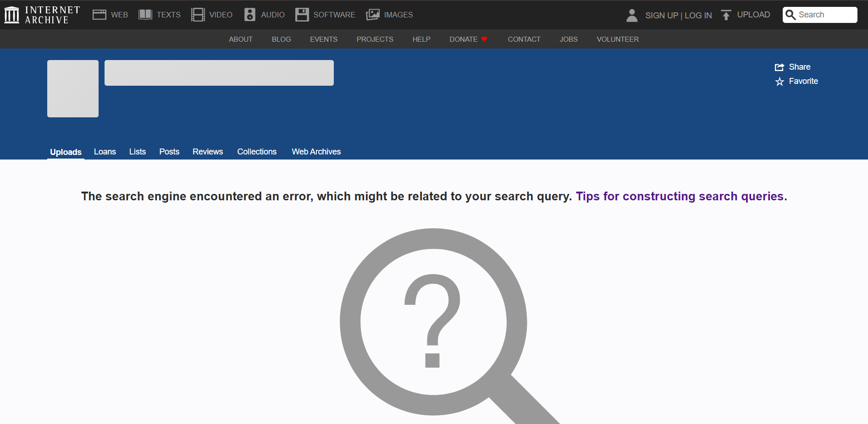Viewport: 868px width, 424px height.
Task: Open the Texts book icon
Action: click(x=145, y=15)
